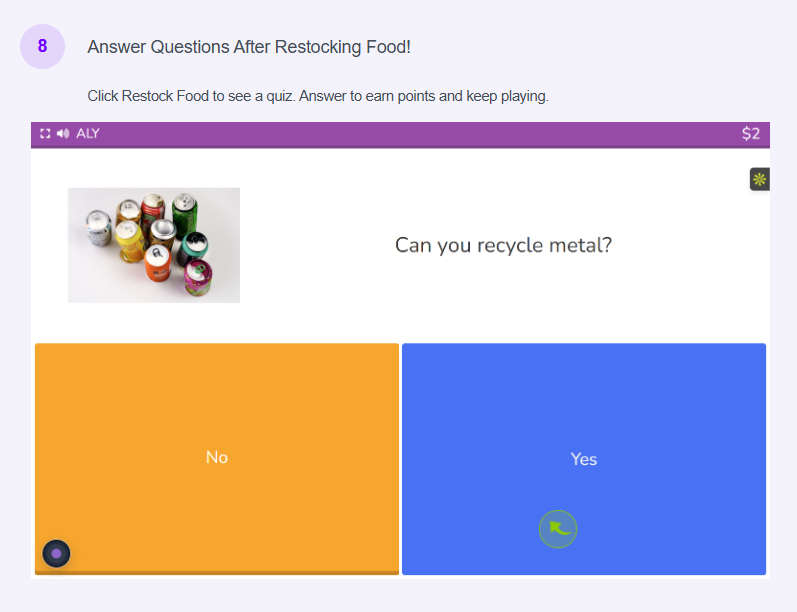
Task: Click the green flower icon on right edge
Action: tap(759, 180)
